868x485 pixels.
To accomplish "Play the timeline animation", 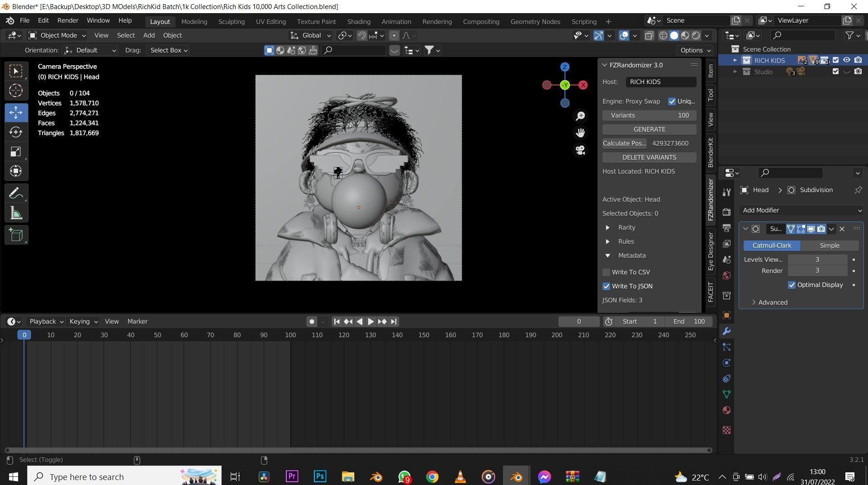I will click(x=370, y=321).
